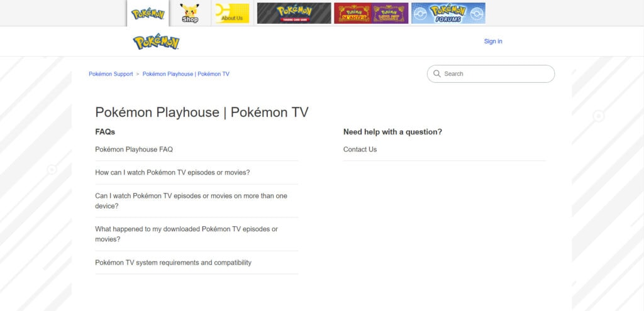Click the large Pokémon logo in the header
Viewport: 644px width, 311px height.
click(156, 41)
